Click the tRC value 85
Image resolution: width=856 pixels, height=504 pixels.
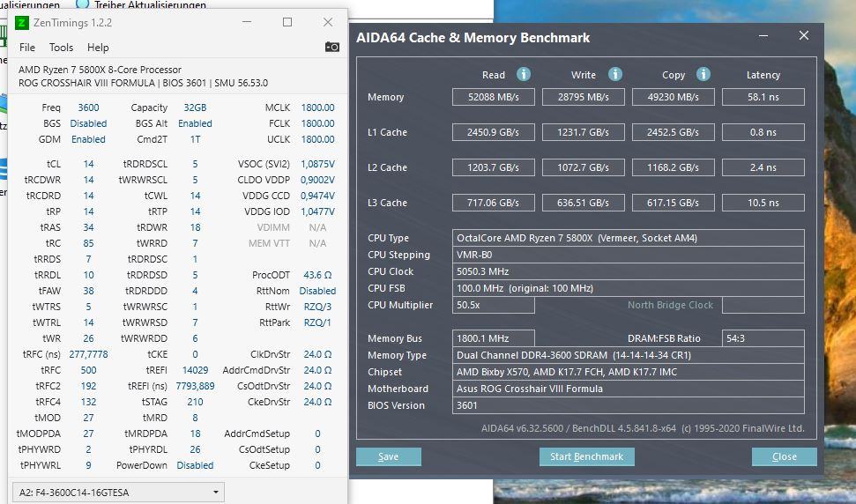click(88, 242)
